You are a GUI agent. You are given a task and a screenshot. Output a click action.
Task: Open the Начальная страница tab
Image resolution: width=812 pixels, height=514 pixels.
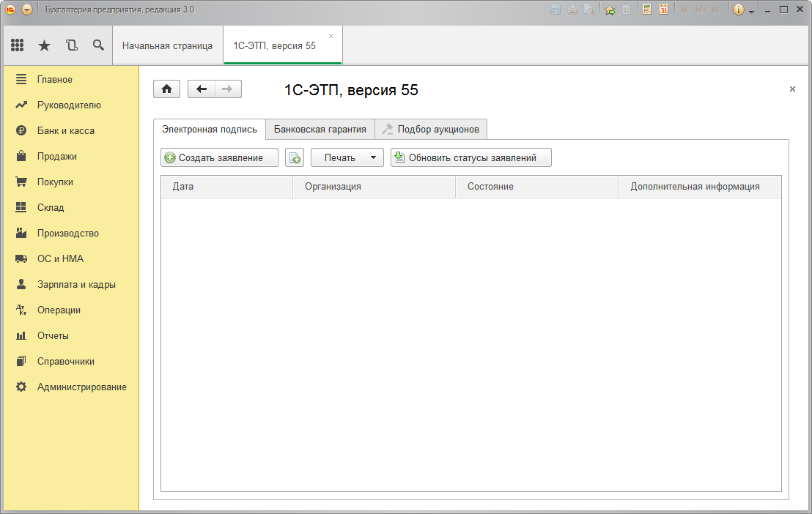pos(167,45)
